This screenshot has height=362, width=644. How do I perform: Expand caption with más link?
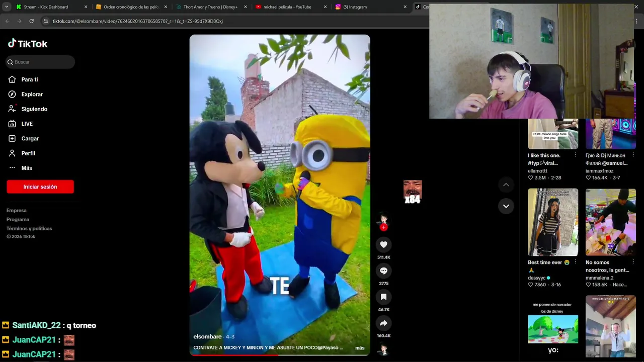[360, 348]
